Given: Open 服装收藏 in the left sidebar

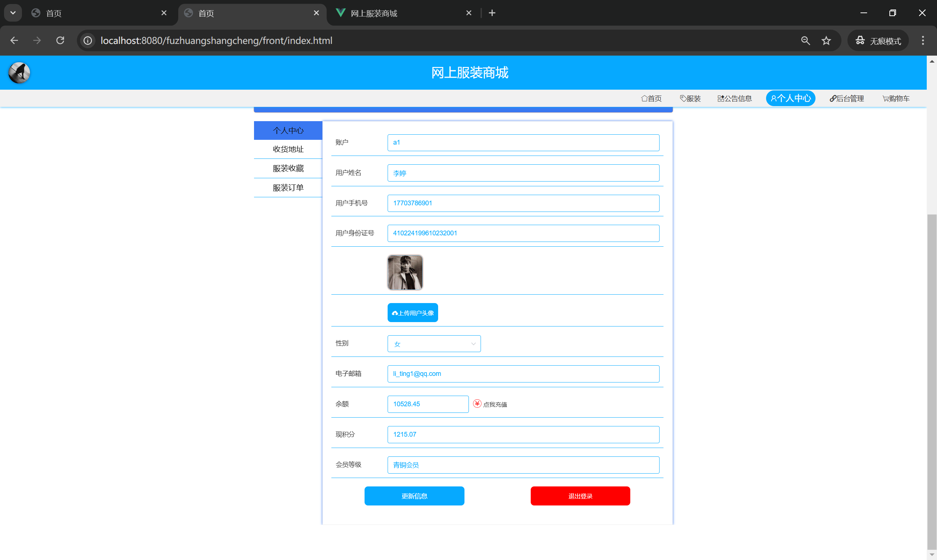Looking at the screenshot, I should click(x=288, y=169).
